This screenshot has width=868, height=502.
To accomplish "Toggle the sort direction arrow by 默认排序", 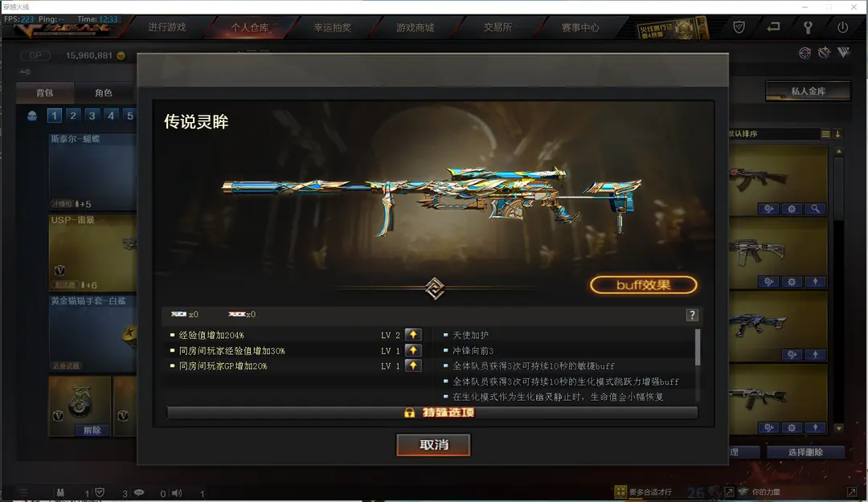I will [x=837, y=134].
